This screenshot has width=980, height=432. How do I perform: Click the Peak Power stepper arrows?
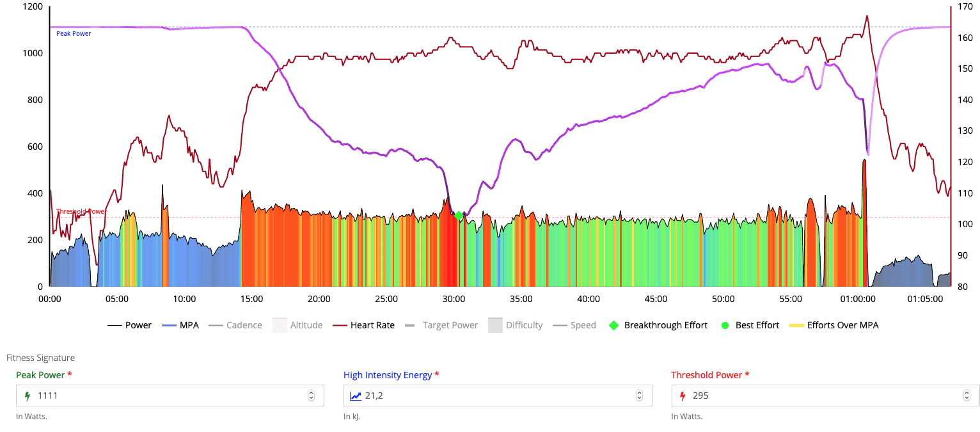click(x=312, y=396)
